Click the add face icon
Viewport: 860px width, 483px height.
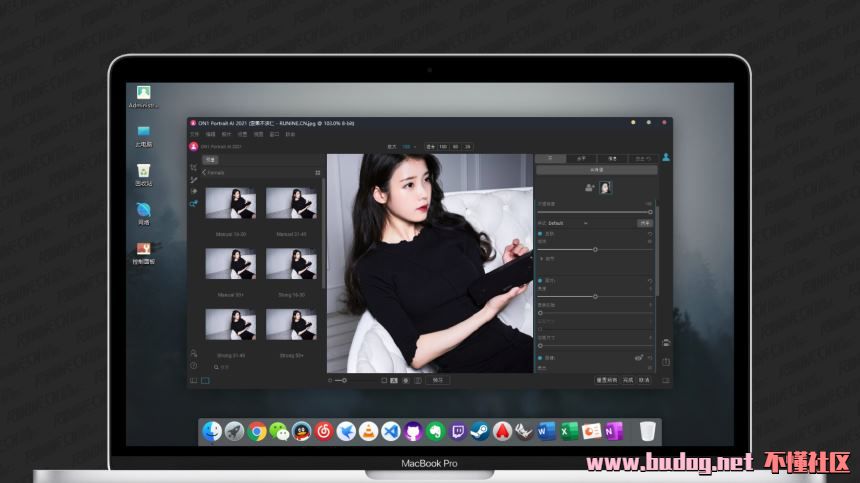[589, 187]
